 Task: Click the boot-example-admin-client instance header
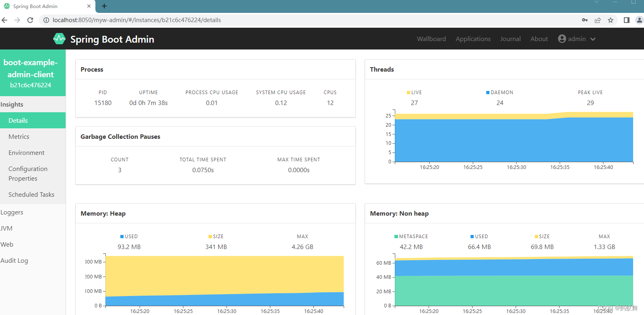[33, 73]
